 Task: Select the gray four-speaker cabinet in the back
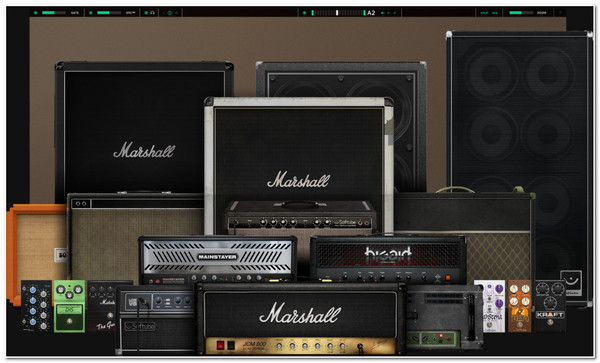[x=408, y=126]
